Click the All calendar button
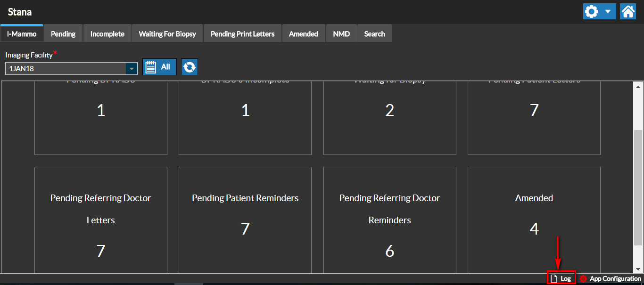This screenshot has width=644, height=285. (x=159, y=67)
